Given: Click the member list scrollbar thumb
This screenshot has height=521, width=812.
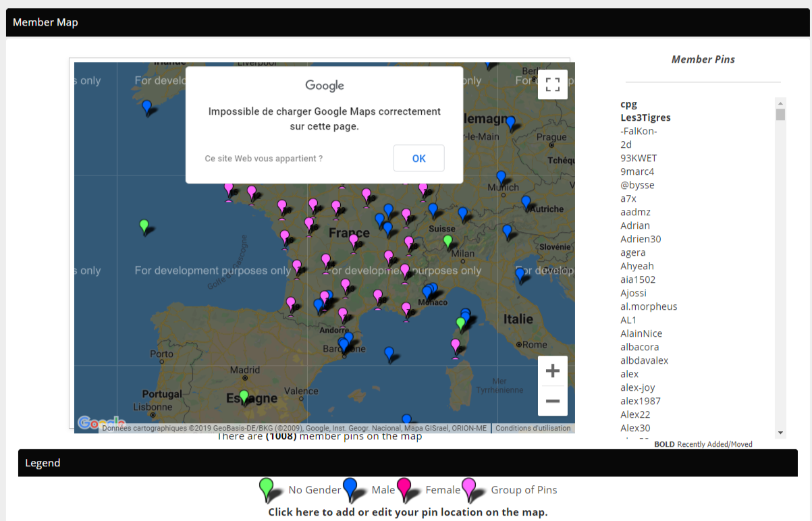Looking at the screenshot, I should click(780, 115).
